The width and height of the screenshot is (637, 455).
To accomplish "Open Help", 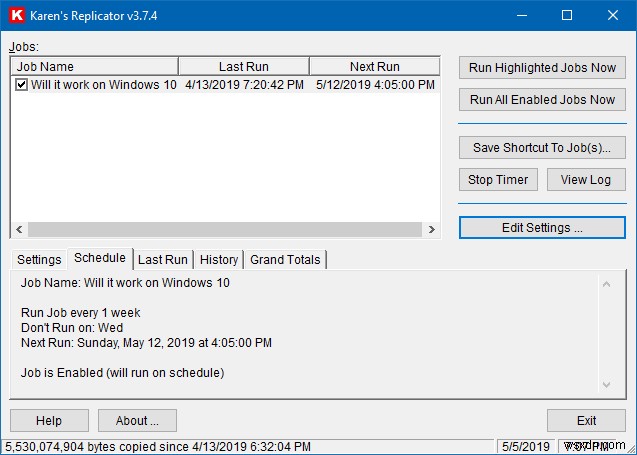I will (49, 420).
